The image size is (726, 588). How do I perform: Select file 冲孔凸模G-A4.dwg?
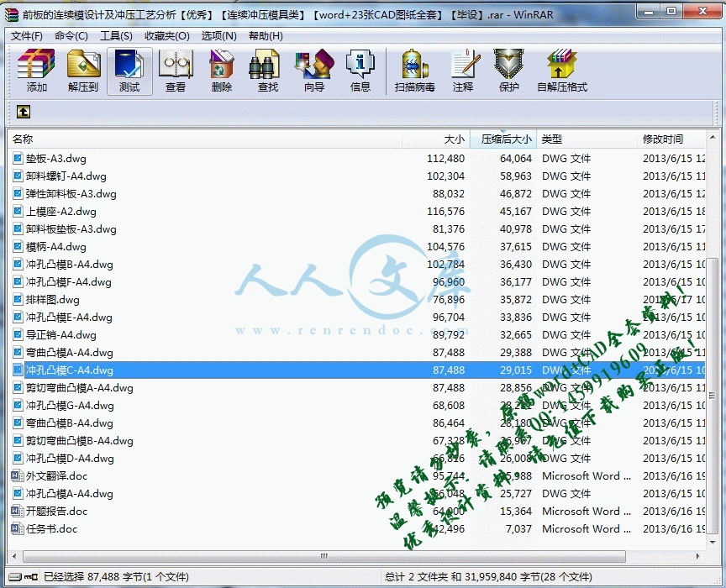point(70,405)
